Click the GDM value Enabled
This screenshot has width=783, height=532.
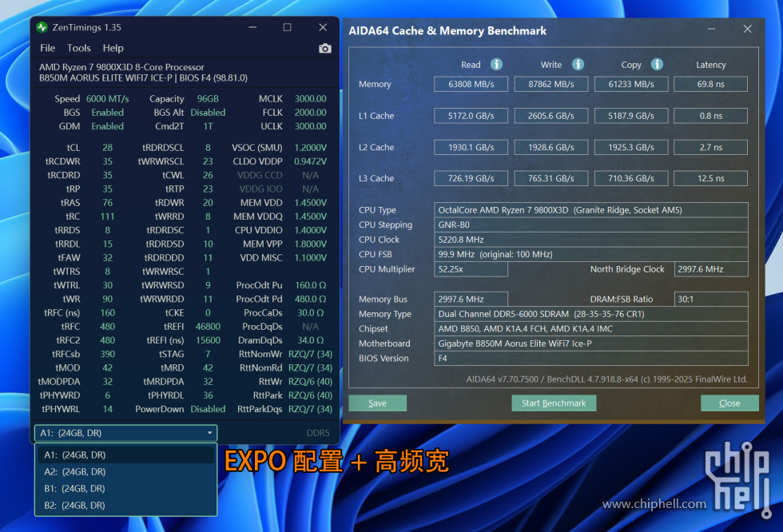pyautogui.click(x=107, y=126)
